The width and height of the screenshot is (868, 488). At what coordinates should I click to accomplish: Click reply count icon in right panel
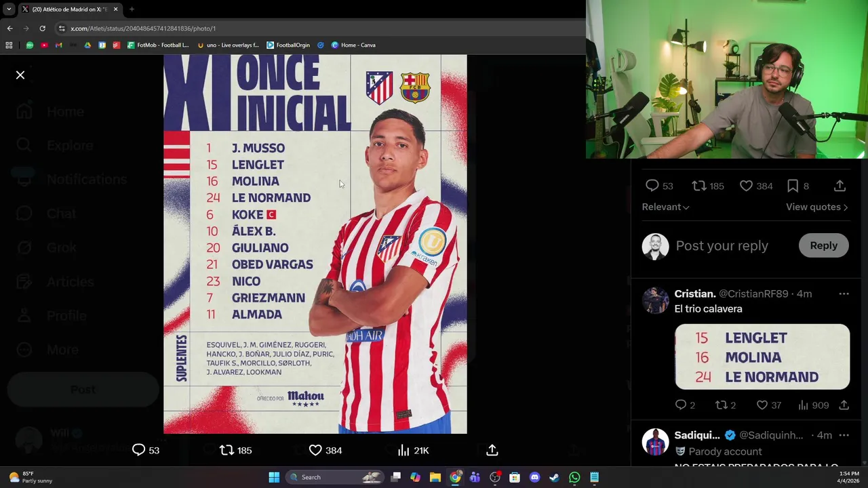[652, 186]
